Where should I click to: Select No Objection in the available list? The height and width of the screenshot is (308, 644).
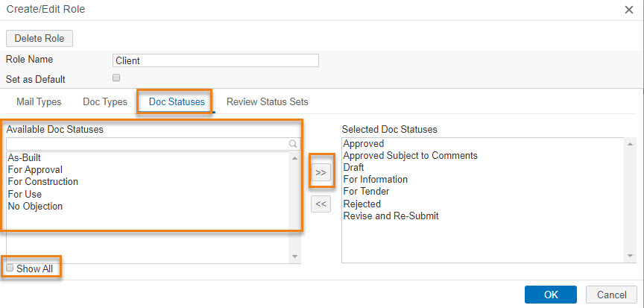click(35, 205)
